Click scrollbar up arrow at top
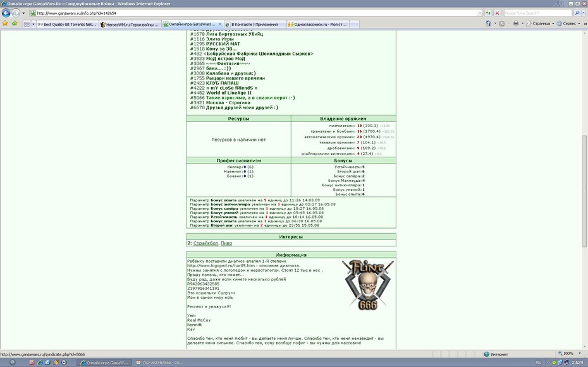Viewport: 588px width, 367px height. click(584, 33)
